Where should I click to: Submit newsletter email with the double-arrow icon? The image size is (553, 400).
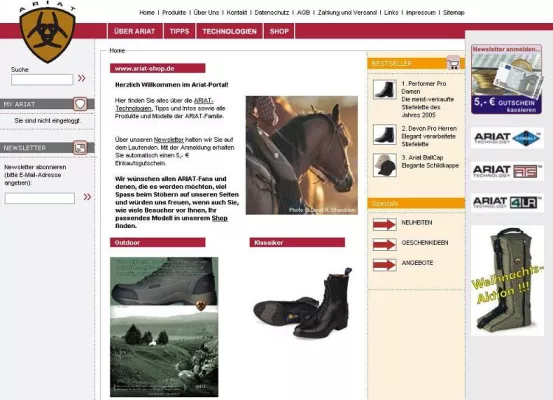pyautogui.click(x=87, y=197)
